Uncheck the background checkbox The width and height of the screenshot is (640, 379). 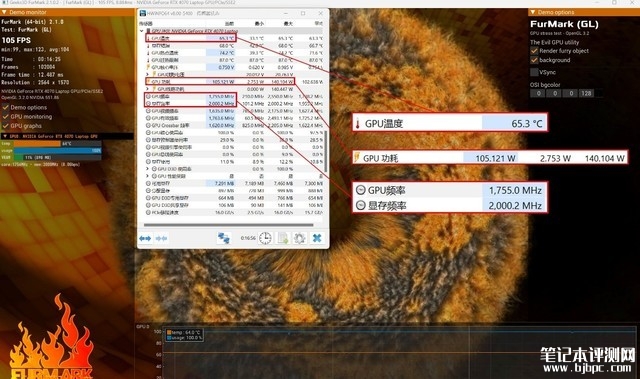pos(534,60)
